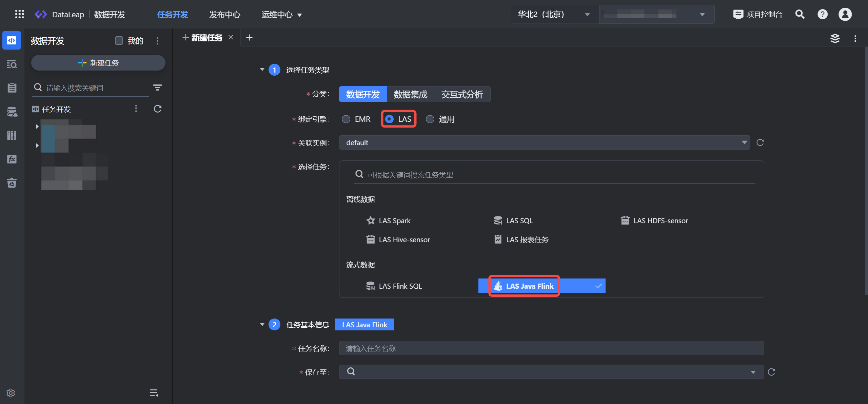The width and height of the screenshot is (868, 404).
Task: Open the task list clipboard sidebar icon
Action: point(12,88)
